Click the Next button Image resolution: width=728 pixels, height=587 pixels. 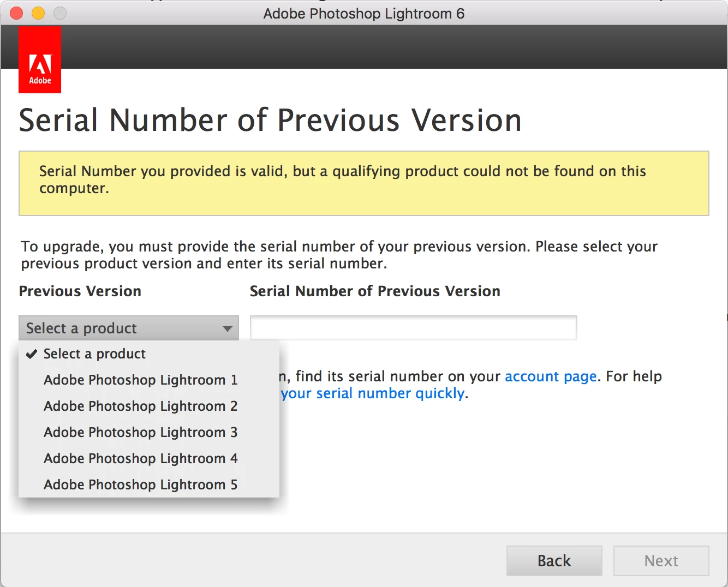(x=661, y=561)
